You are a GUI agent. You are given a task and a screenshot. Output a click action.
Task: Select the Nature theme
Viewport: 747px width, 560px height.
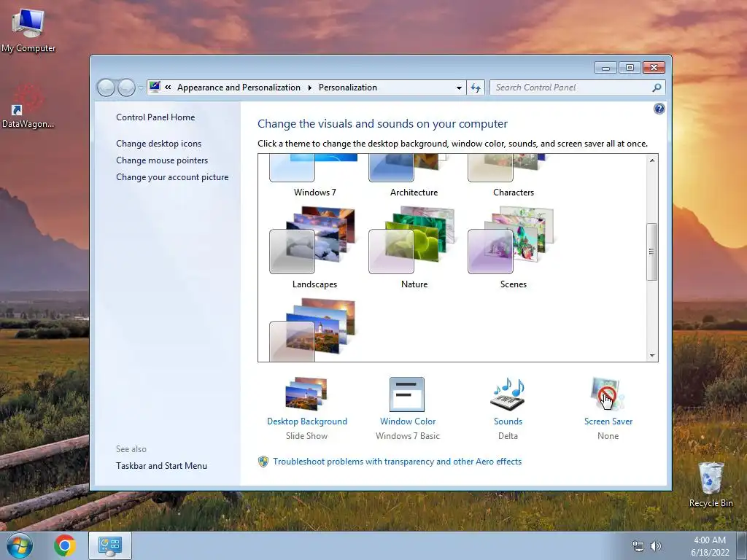(414, 248)
